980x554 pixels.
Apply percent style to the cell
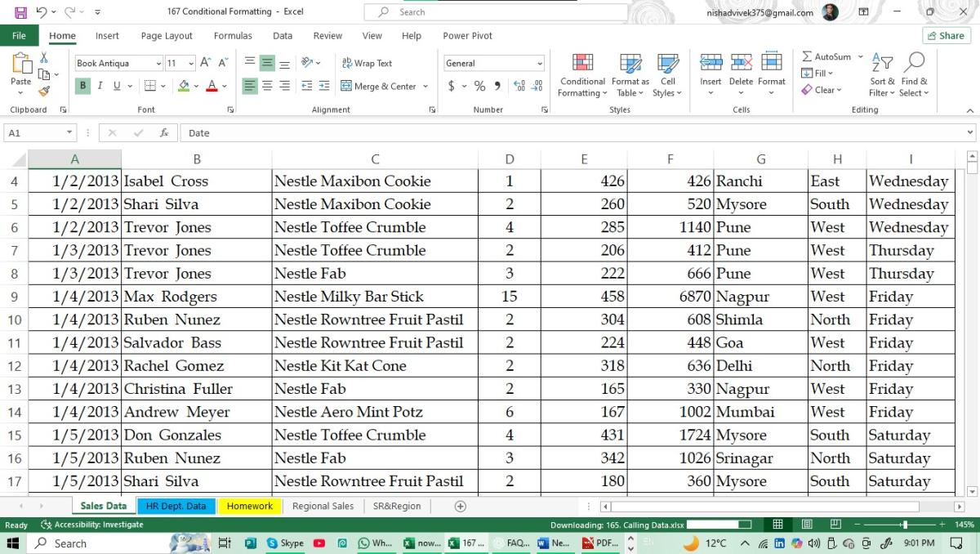[479, 86]
